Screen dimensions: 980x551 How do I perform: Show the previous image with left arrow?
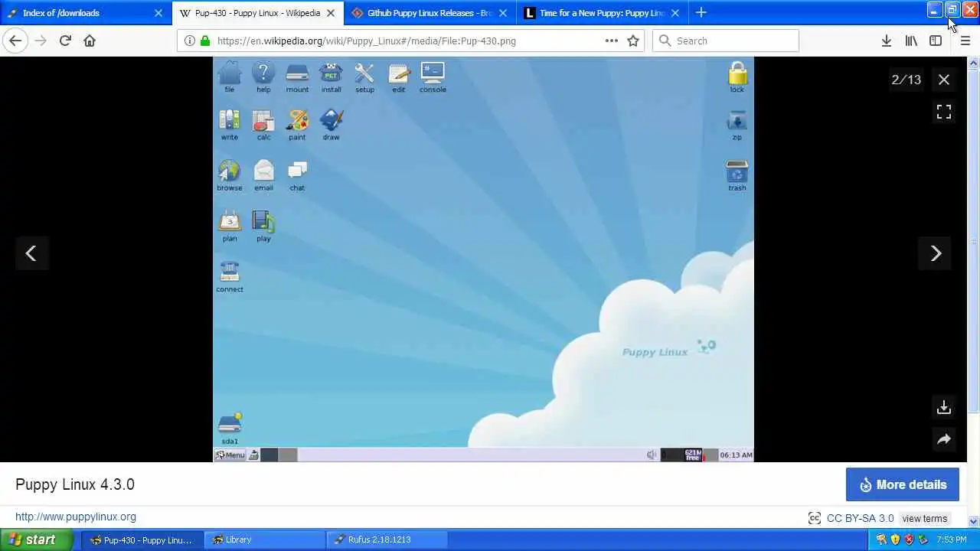click(x=31, y=253)
